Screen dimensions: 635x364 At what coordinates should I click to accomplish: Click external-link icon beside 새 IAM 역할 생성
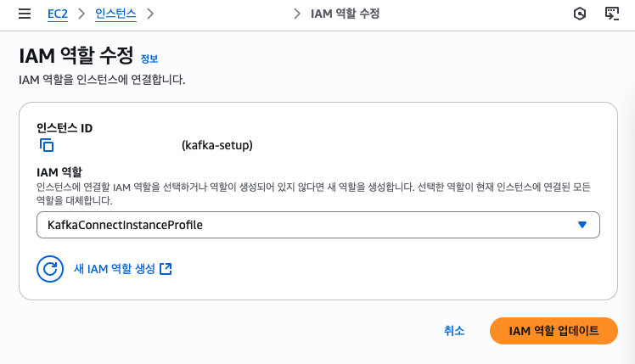(x=166, y=269)
